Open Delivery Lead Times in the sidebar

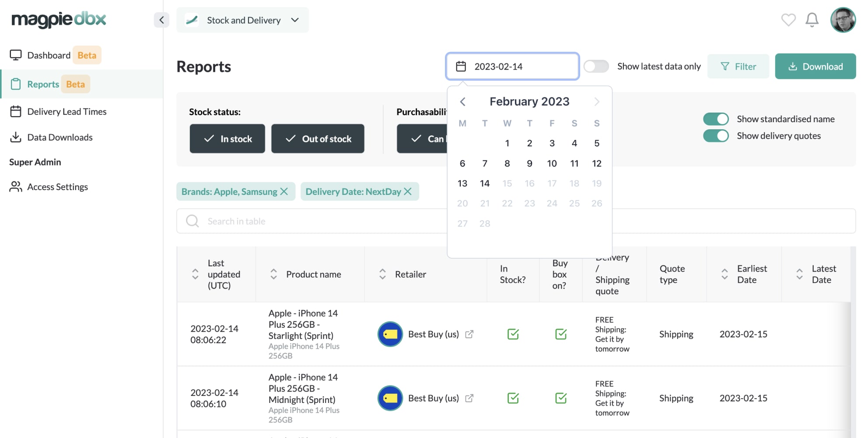point(58,112)
